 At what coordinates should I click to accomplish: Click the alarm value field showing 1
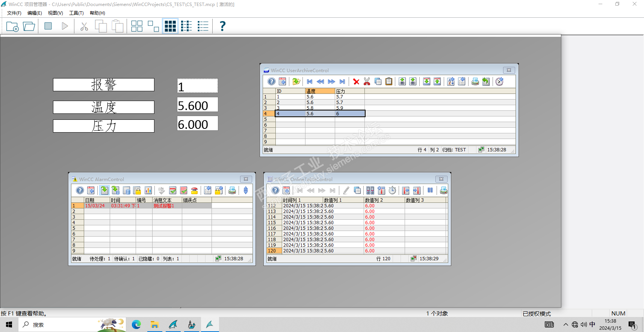point(198,86)
